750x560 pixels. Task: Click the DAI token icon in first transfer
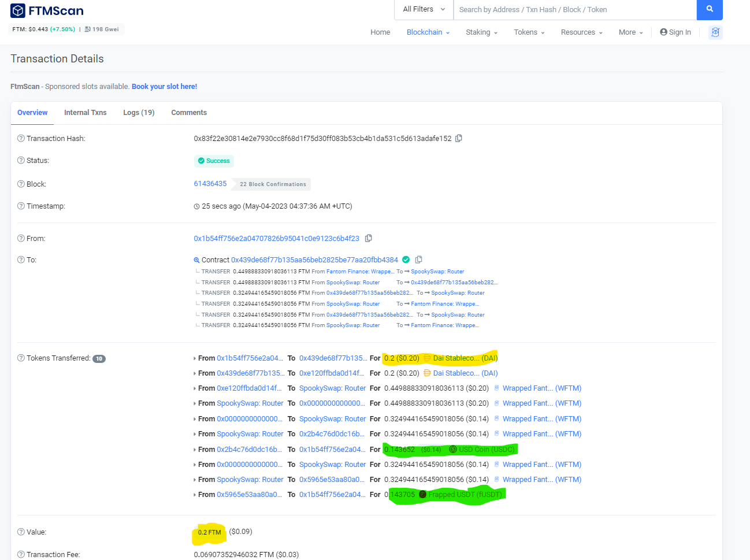click(x=427, y=358)
